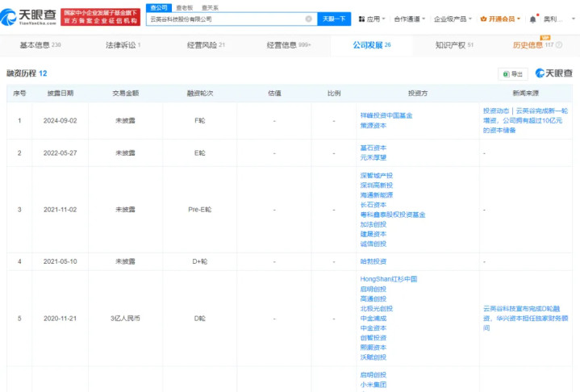The image size is (580, 392).
Task: Open the notification bell
Action: point(532,19)
